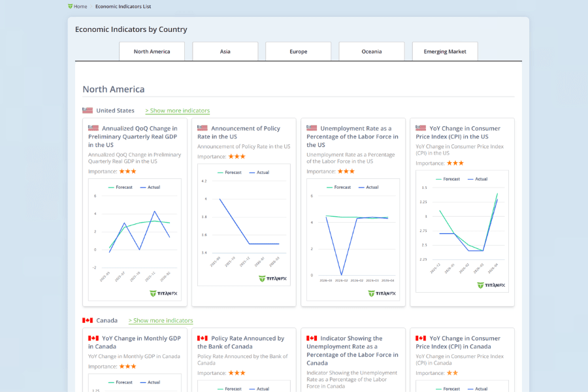The width and height of the screenshot is (588, 392).
Task: Click importance stars on US CPI card
Action: tap(455, 163)
